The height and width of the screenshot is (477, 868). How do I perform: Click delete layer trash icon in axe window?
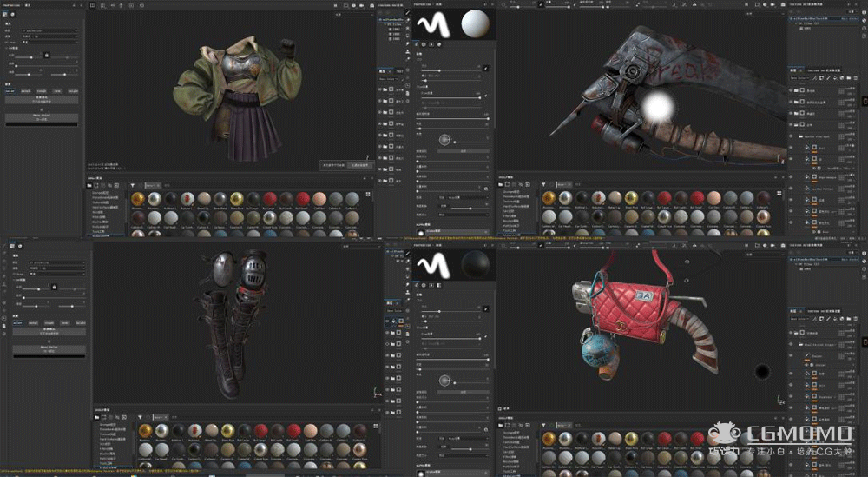point(855,78)
